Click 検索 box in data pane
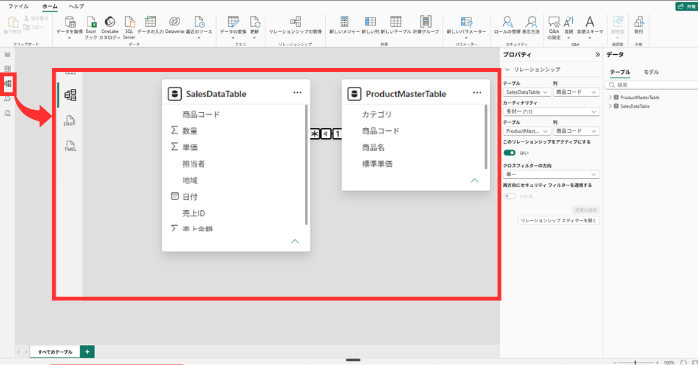 pos(651,85)
